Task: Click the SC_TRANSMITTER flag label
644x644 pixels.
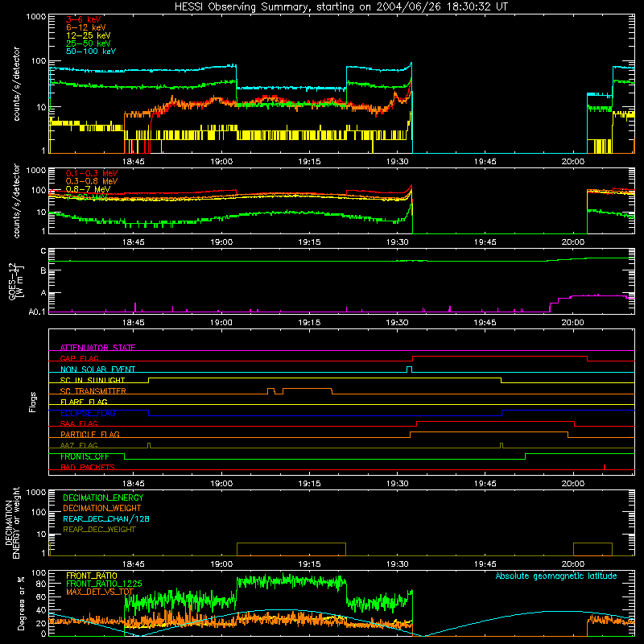Action: coord(93,391)
